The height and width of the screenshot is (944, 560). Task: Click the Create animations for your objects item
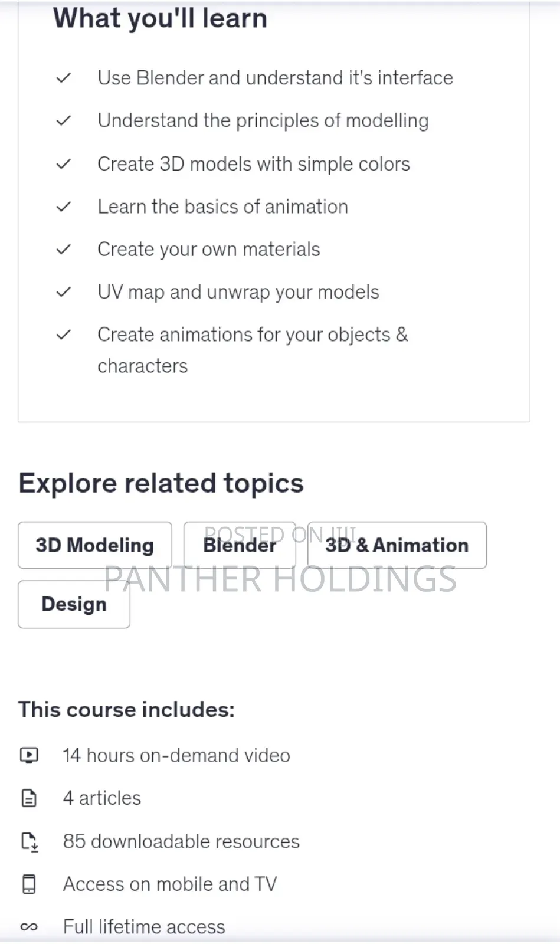pyautogui.click(x=253, y=335)
